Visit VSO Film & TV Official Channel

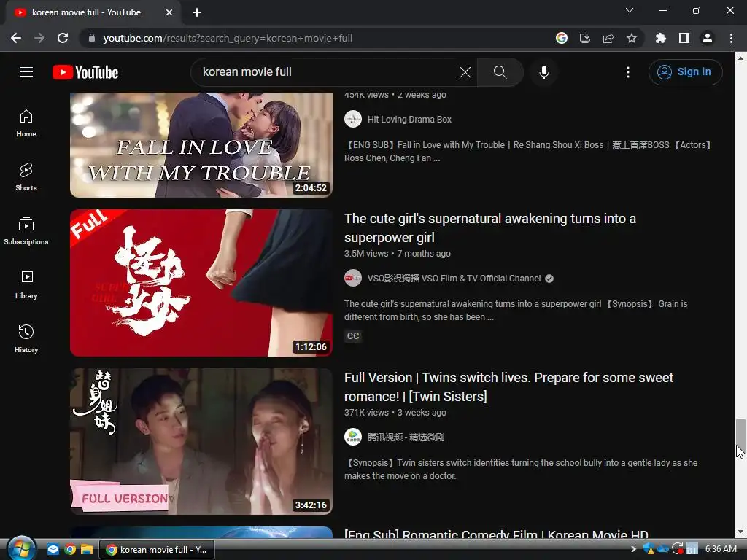[x=454, y=279]
